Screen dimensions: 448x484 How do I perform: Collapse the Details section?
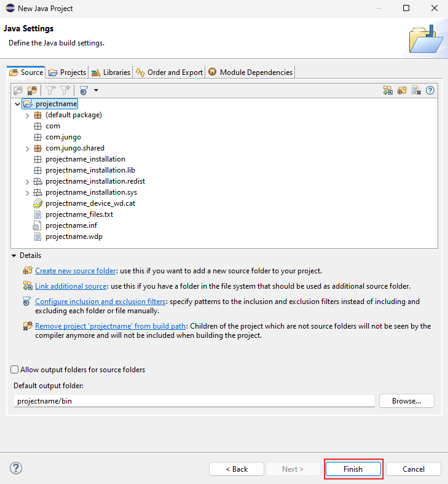(14, 256)
